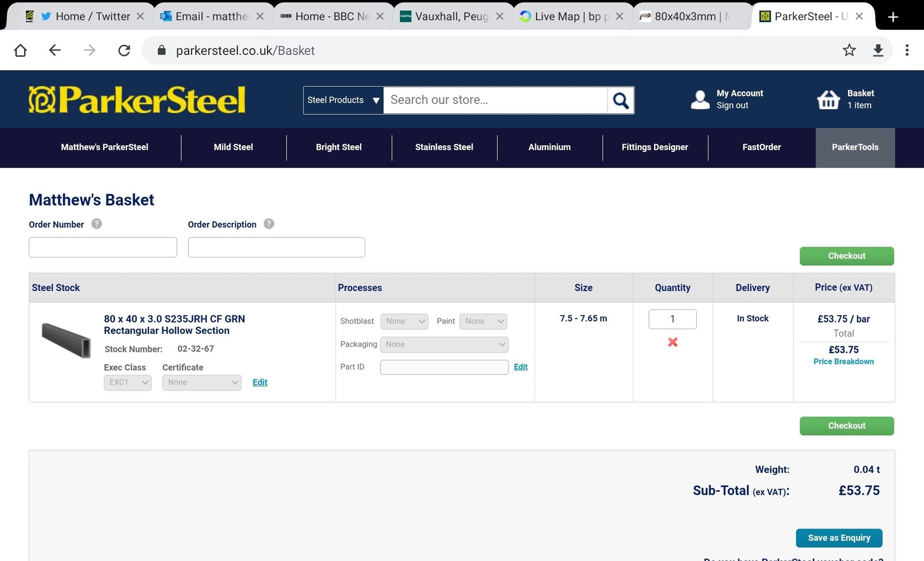Click the top green Checkout button
This screenshot has width=924, height=561.
click(x=846, y=256)
